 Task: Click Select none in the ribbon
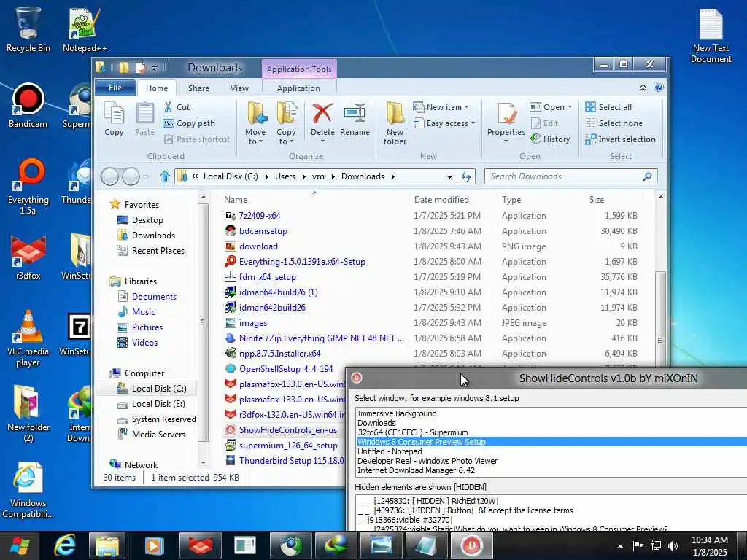coord(614,123)
